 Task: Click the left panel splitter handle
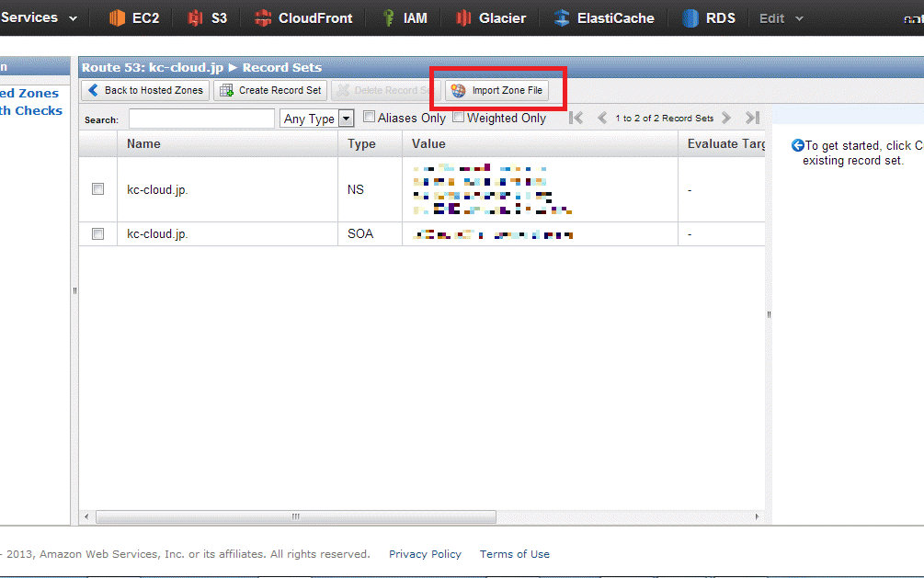74,290
